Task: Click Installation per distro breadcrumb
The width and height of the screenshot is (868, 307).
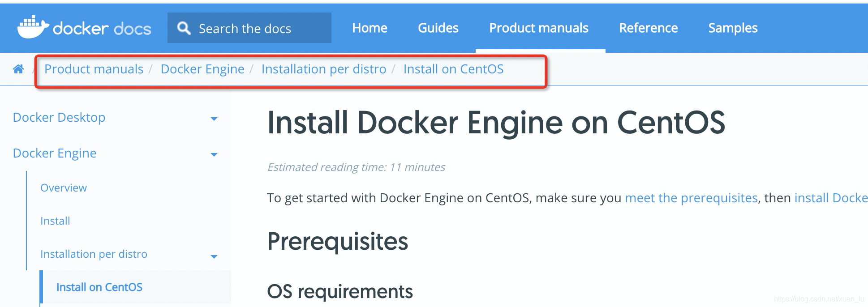Action: (x=324, y=69)
